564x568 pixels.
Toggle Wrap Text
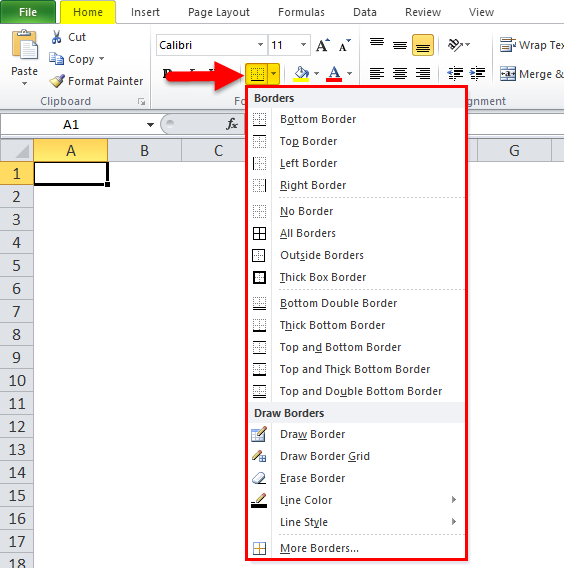click(532, 45)
